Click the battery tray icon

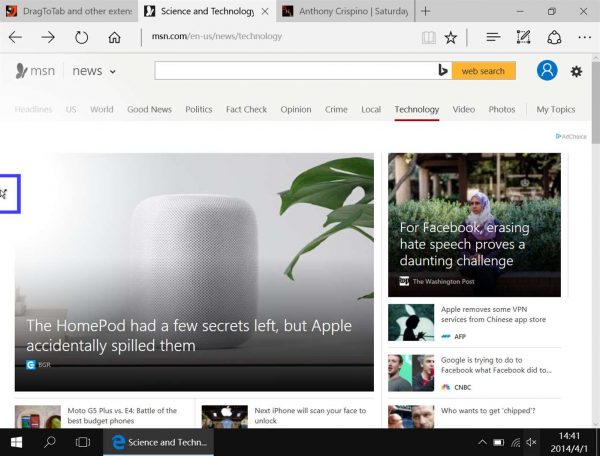[x=498, y=443]
